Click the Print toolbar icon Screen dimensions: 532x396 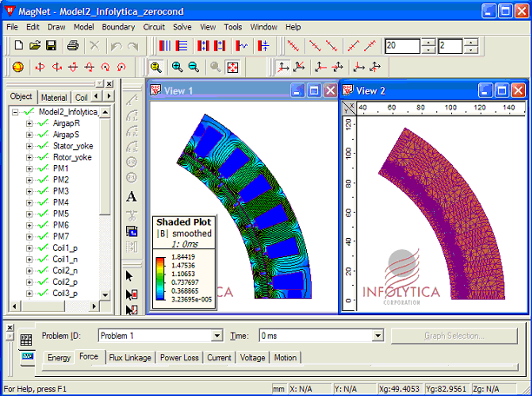(x=72, y=45)
